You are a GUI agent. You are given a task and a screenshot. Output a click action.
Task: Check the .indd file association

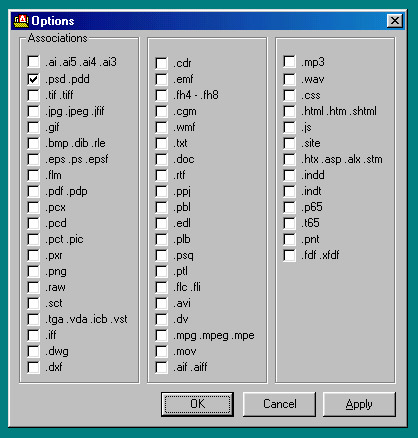(289, 175)
